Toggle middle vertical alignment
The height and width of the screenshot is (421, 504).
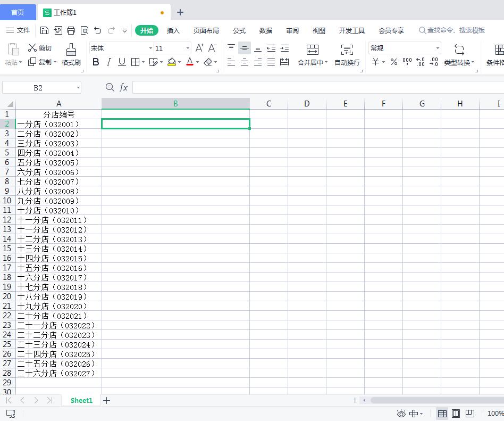pyautogui.click(x=245, y=48)
